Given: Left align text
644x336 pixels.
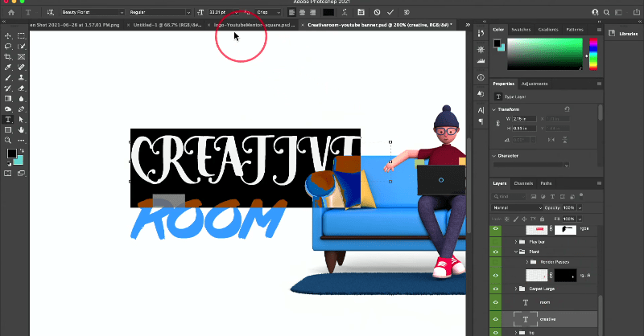Looking at the screenshot, I should pos(291,12).
